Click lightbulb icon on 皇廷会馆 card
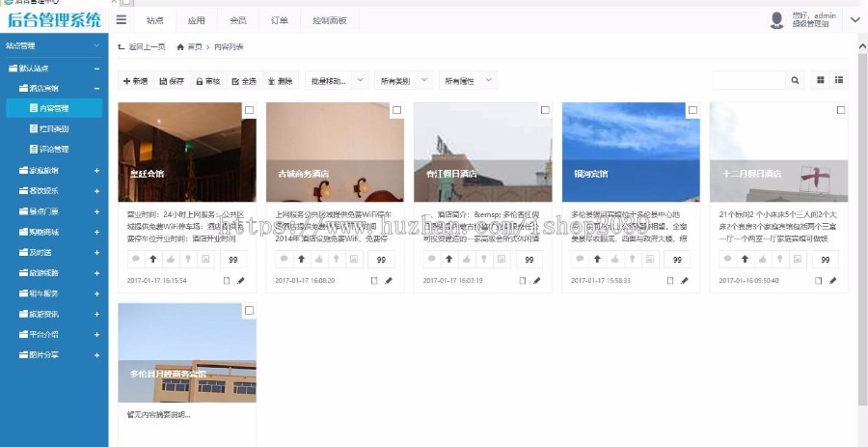 [x=188, y=259]
